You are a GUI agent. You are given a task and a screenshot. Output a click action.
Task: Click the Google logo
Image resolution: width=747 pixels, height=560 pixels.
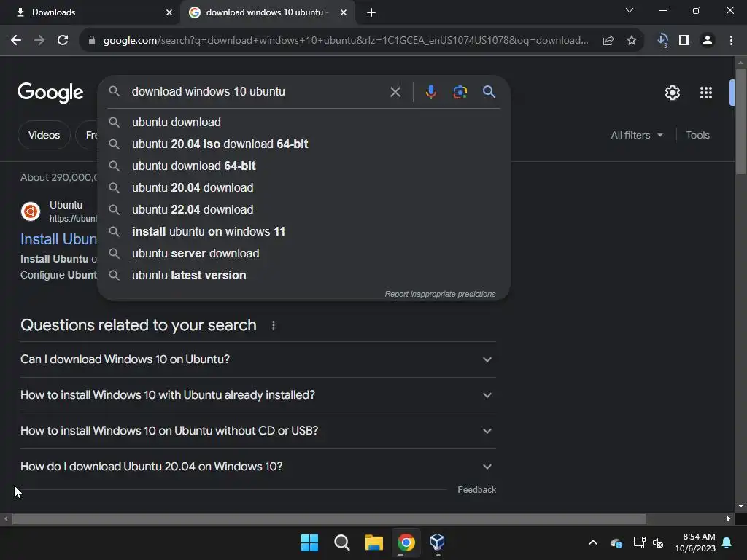click(x=50, y=93)
